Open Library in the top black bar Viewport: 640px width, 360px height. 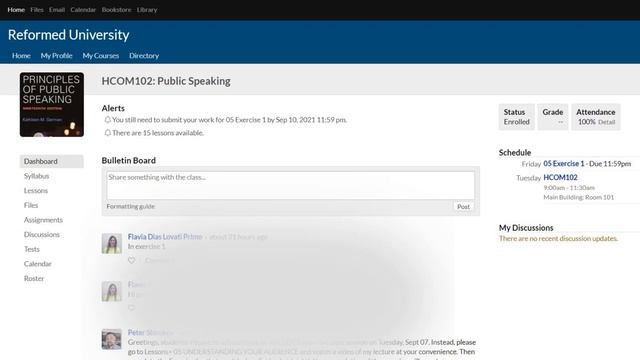[147, 9]
